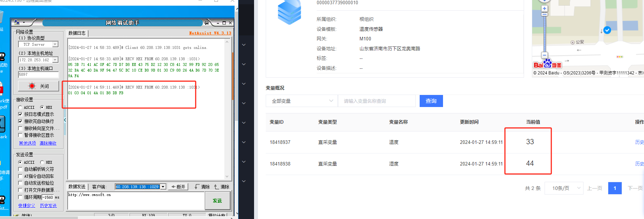Click the Baidu map logo
Viewport: 644px width, 219px height.
coord(547,64)
